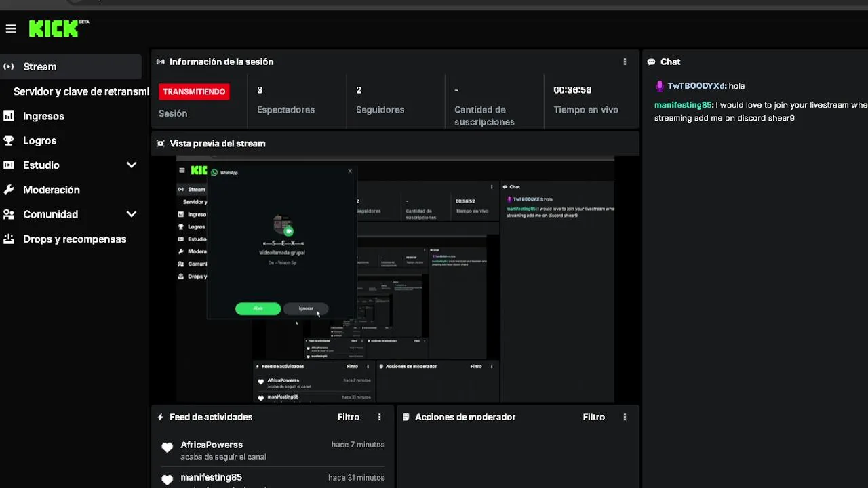Viewport: 868px width, 488px height.
Task: Click the Vista previa del stream title
Action: (218, 144)
